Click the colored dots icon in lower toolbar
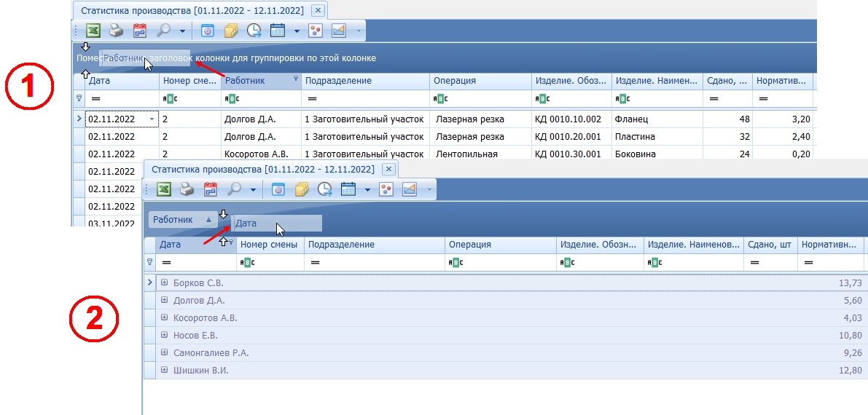The height and width of the screenshot is (415, 868). [386, 190]
